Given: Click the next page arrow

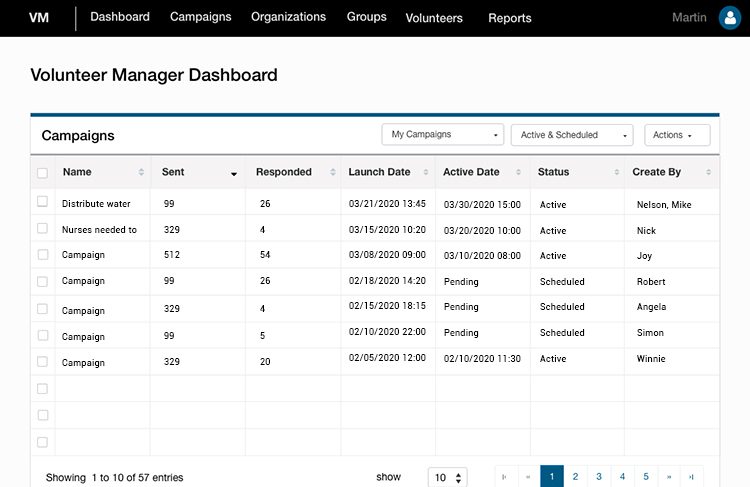Looking at the screenshot, I should pos(669,476).
